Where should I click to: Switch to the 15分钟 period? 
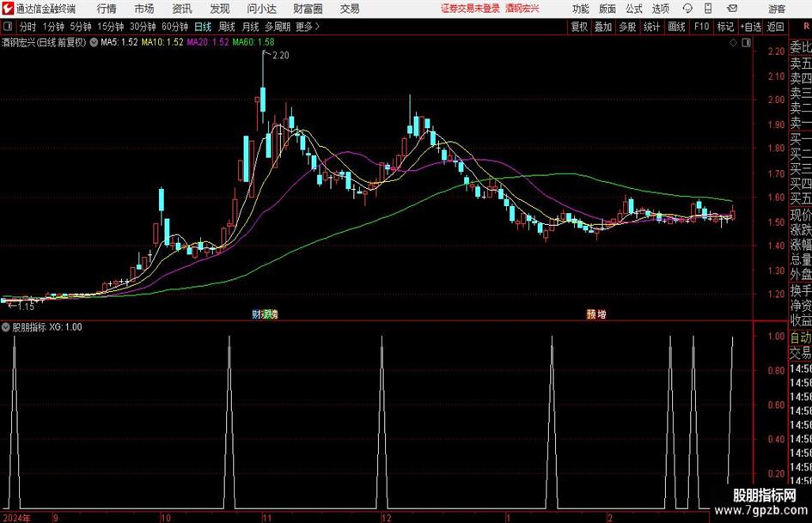[x=111, y=27]
